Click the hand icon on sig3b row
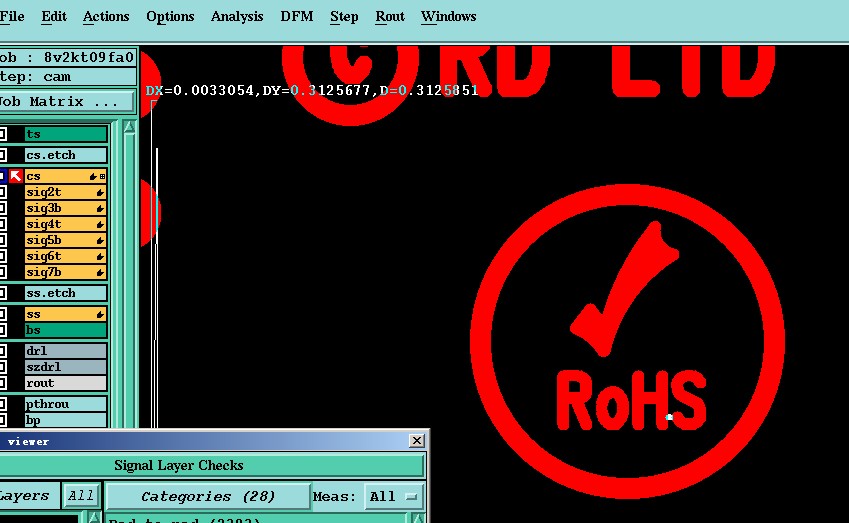The image size is (849, 523). point(100,208)
